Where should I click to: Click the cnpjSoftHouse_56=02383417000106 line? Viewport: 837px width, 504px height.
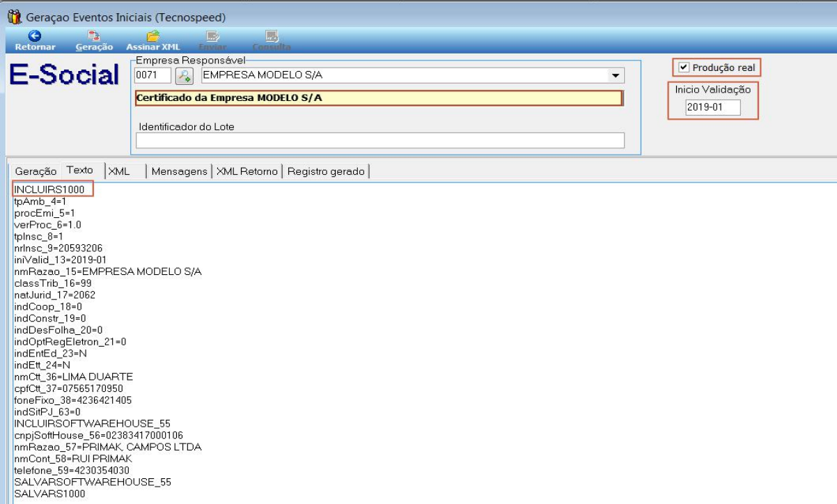coord(98,435)
